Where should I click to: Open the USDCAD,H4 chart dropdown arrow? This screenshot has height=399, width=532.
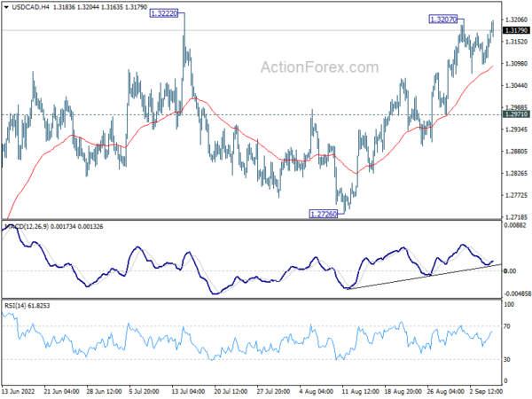tap(6, 7)
